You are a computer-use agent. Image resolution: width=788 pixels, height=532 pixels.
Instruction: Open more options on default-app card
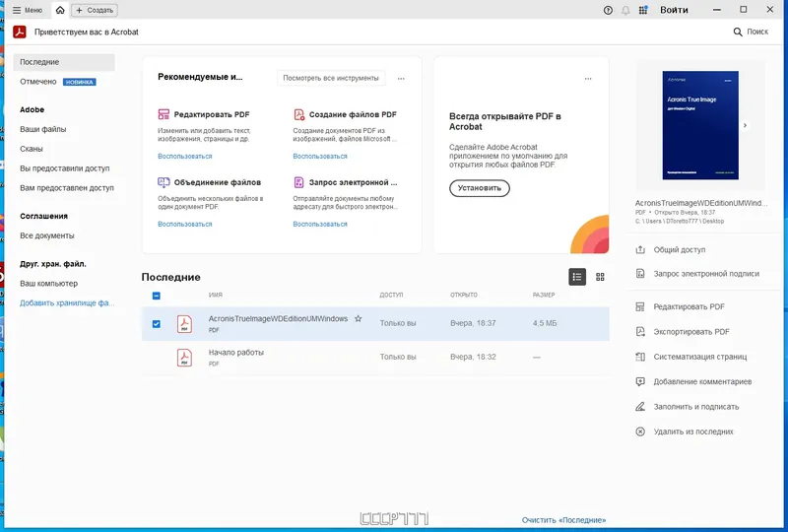[x=588, y=79]
